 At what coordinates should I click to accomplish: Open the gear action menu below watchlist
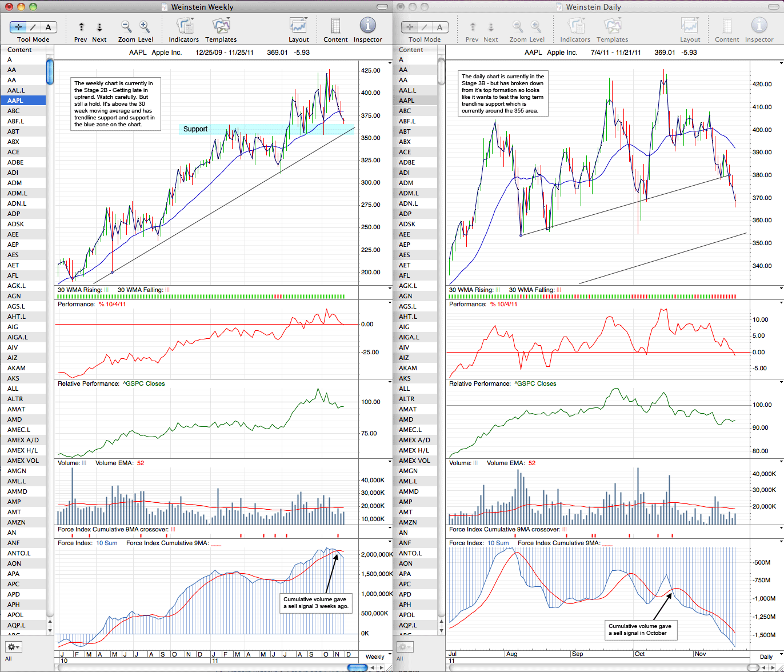[13, 647]
